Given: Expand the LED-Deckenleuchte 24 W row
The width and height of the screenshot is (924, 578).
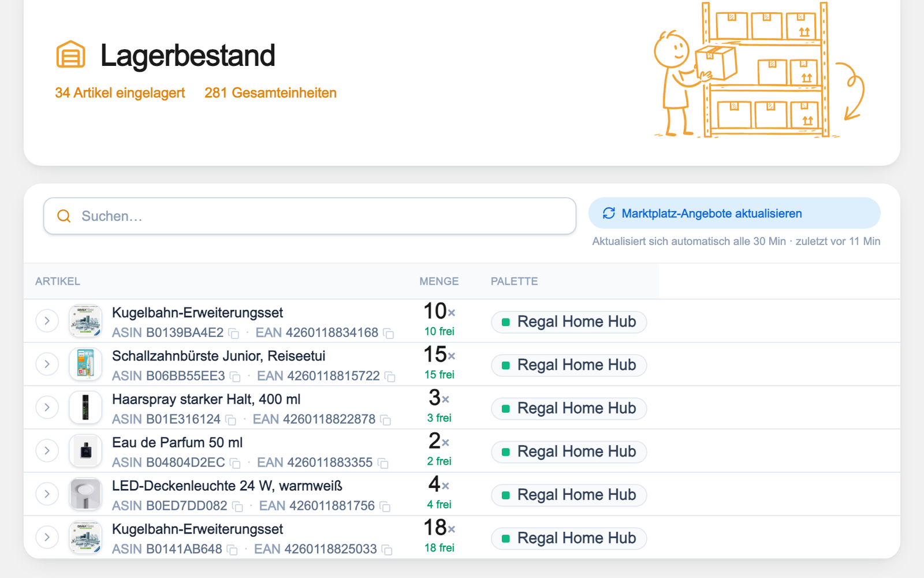Looking at the screenshot, I should (47, 494).
